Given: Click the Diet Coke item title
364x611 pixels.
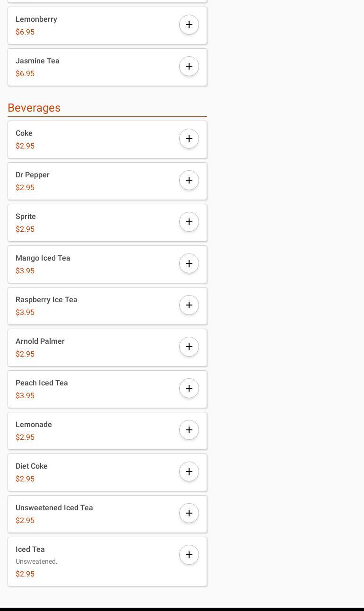Looking at the screenshot, I should pyautogui.click(x=32, y=466).
